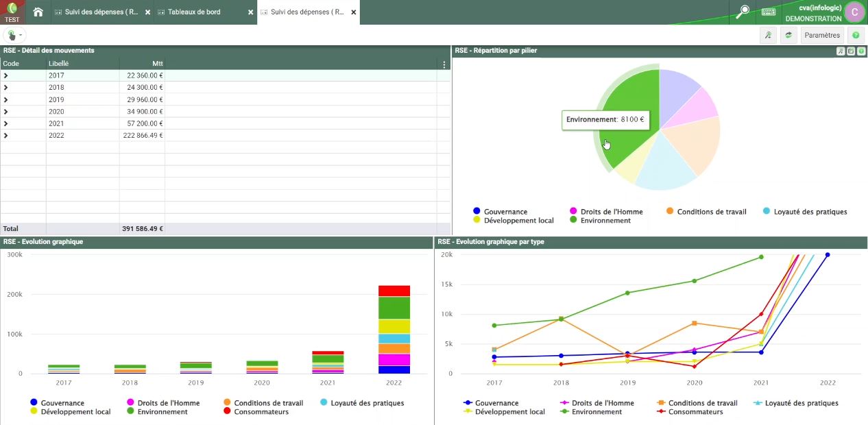The height and width of the screenshot is (425, 868).
Task: Click the orange Conditions de travail point at 2020
Action: coord(694,323)
